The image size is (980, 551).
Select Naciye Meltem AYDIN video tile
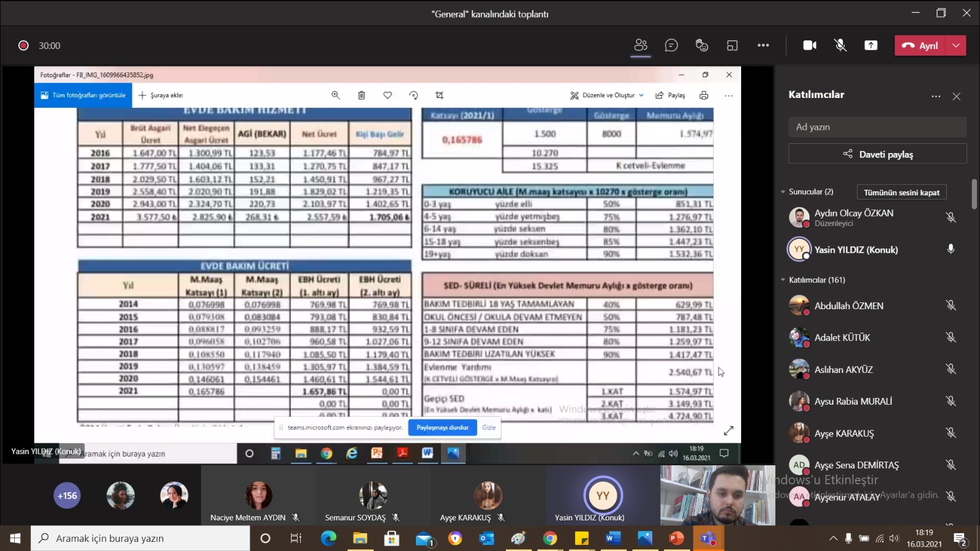258,495
